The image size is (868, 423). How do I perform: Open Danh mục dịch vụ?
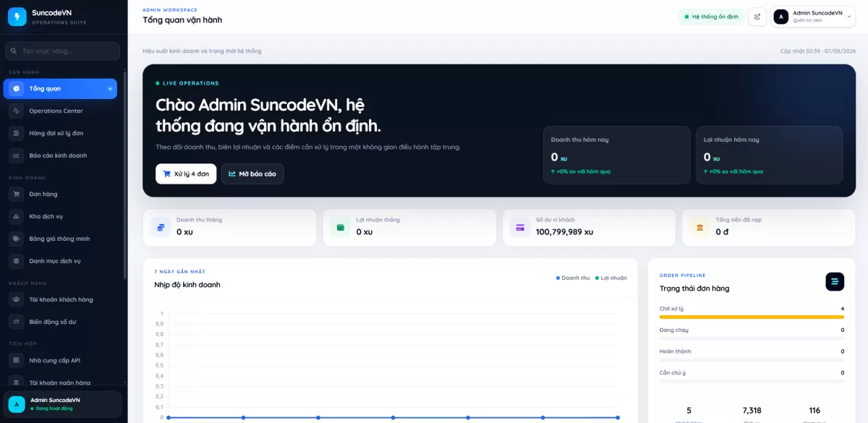60,261
